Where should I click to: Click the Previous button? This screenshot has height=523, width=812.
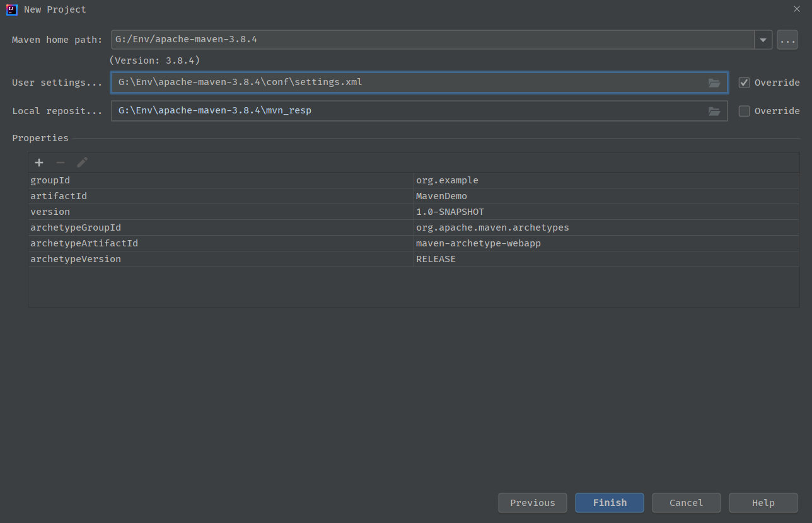pyautogui.click(x=533, y=503)
